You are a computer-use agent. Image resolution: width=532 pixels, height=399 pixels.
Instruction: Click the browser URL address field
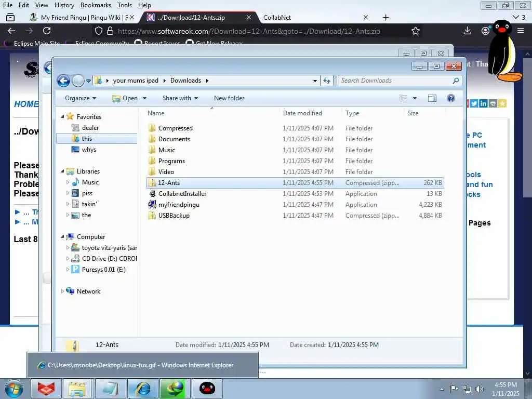(x=249, y=31)
